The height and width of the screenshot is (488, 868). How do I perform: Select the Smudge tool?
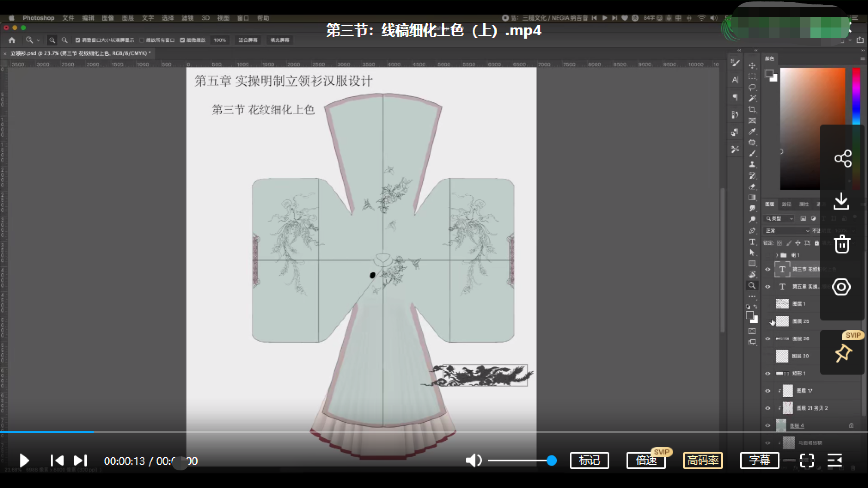coord(752,209)
